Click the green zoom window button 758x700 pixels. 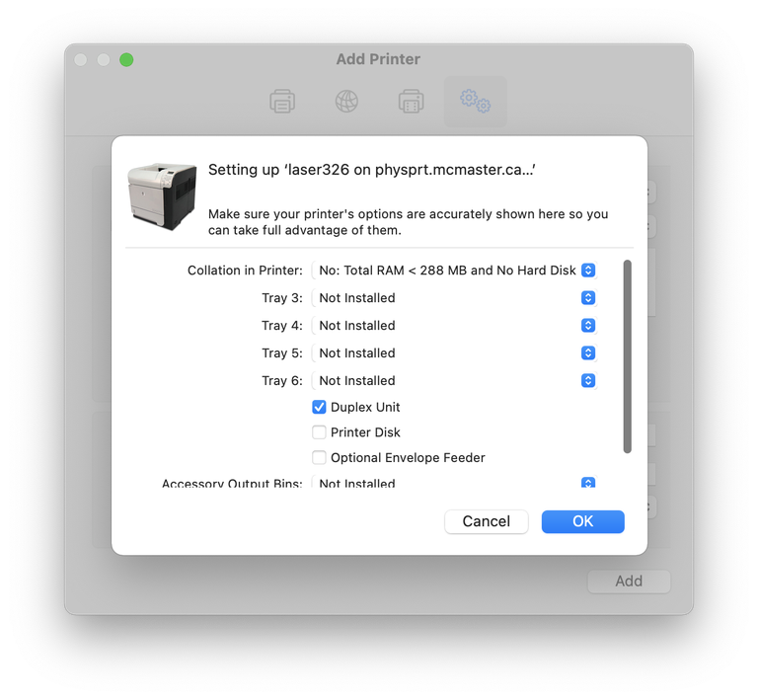coord(126,59)
